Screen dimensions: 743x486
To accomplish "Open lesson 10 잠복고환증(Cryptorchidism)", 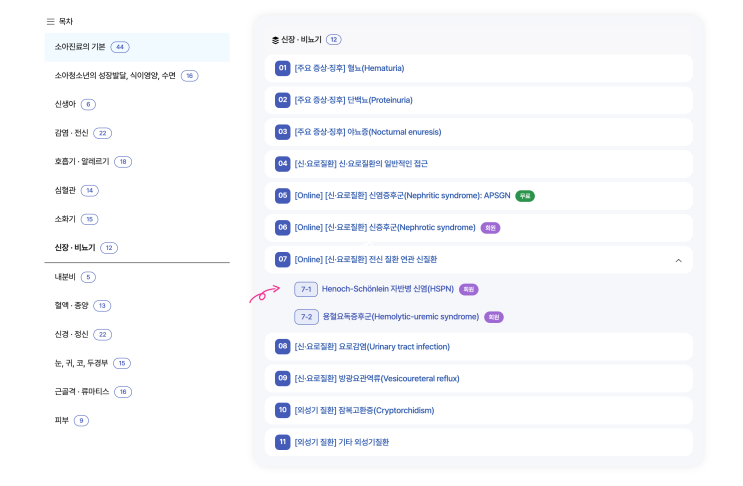I will 479,410.
